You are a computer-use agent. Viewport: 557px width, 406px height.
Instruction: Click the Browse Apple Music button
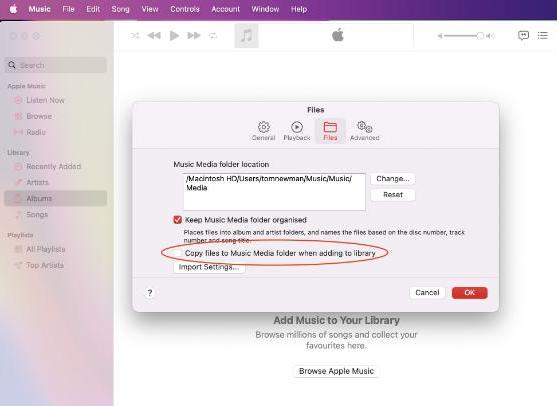(336, 371)
